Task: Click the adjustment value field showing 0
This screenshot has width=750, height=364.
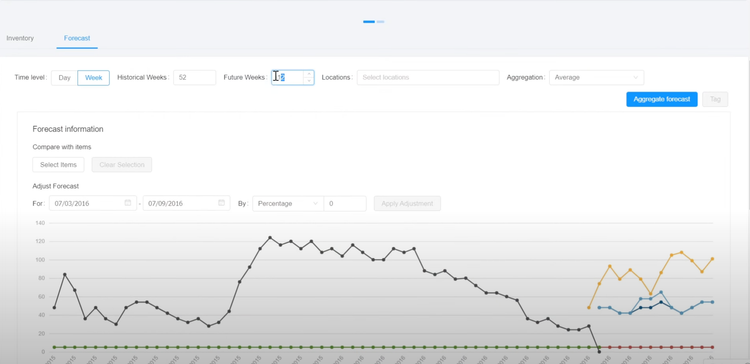Action: (x=345, y=203)
